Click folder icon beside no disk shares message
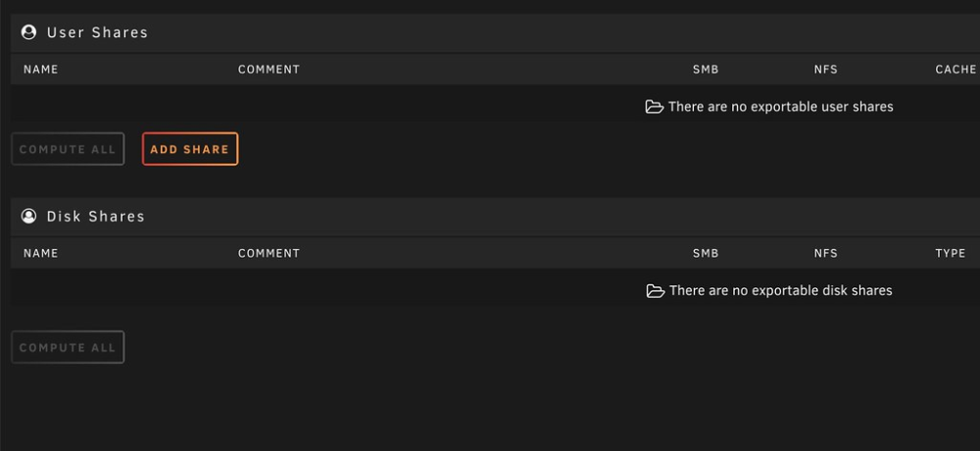Screen dimensions: 980x451 (x=655, y=291)
